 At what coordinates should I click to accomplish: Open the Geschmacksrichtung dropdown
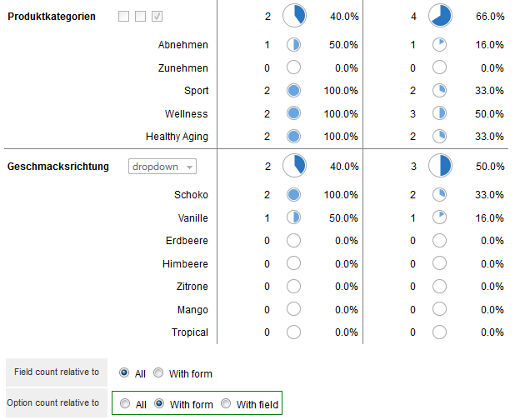(162, 167)
